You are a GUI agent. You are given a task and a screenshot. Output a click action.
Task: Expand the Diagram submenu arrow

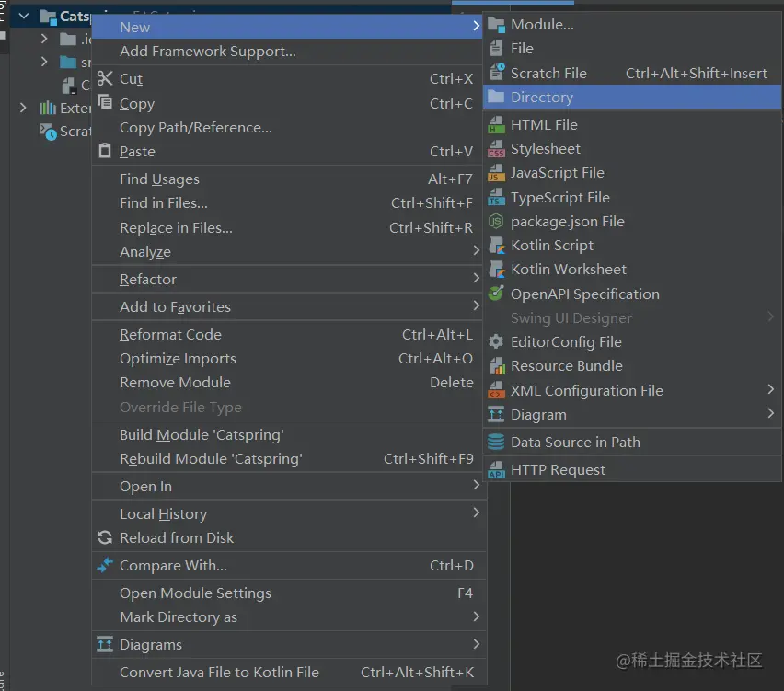point(770,413)
